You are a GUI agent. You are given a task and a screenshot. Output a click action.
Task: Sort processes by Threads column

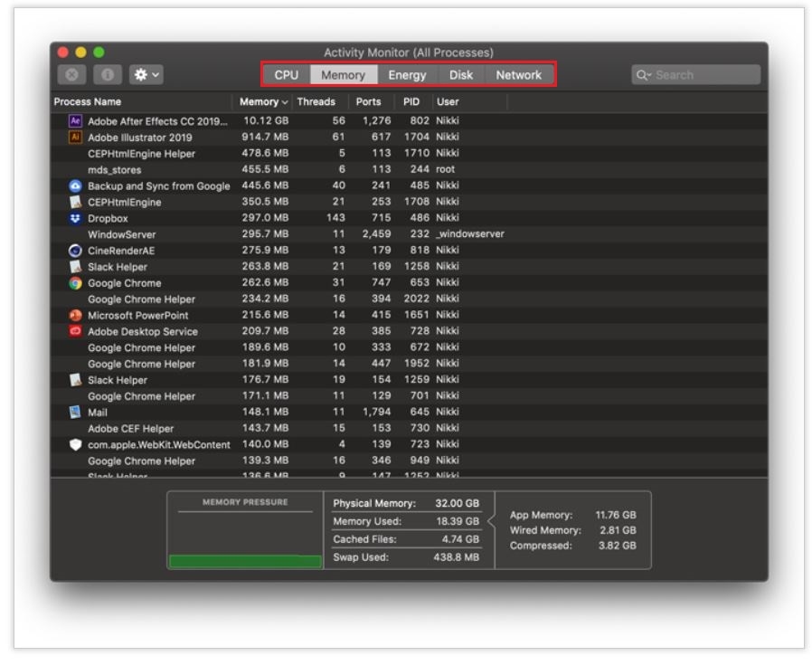316,101
